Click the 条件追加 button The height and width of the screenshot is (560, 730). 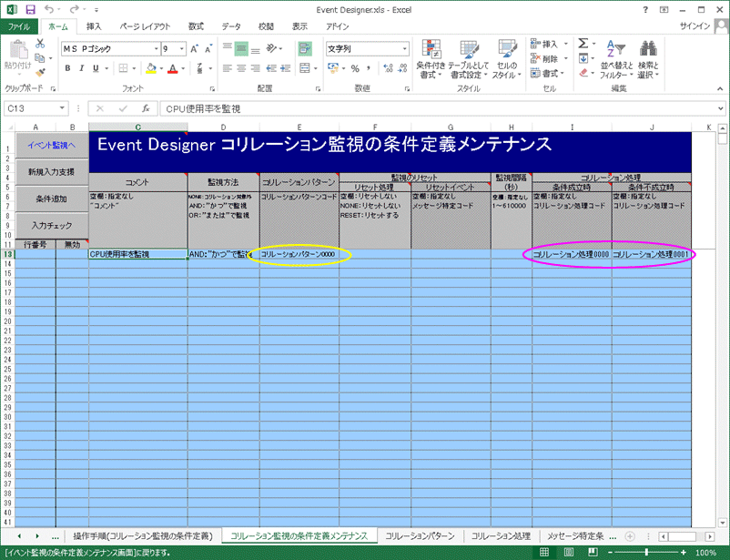(51, 199)
